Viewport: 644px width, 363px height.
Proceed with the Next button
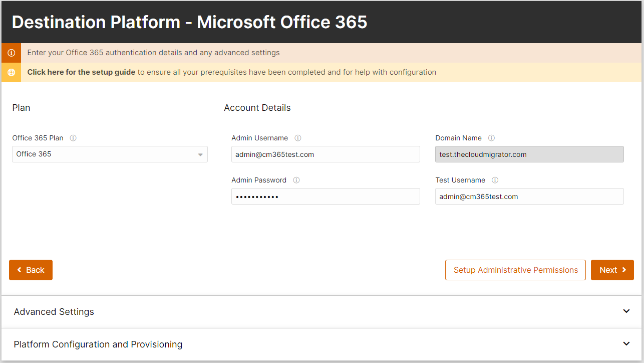tap(612, 270)
